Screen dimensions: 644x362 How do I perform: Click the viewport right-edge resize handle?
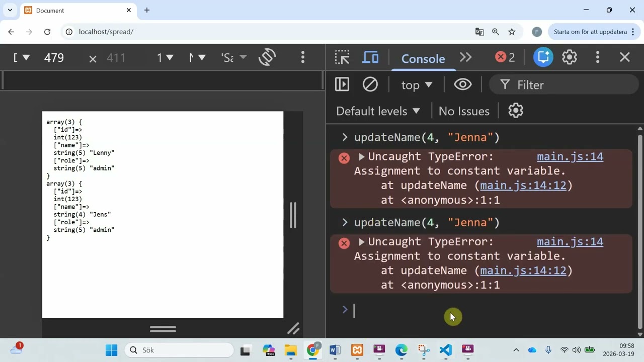293,215
